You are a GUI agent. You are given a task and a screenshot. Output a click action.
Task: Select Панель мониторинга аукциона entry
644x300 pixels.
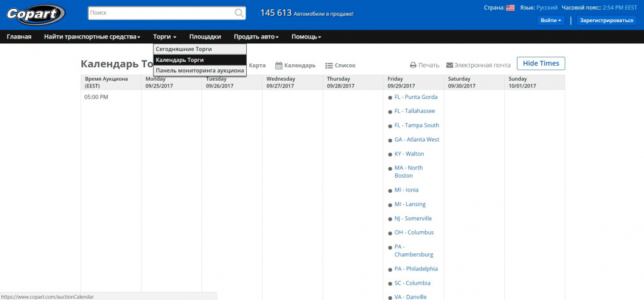click(200, 71)
